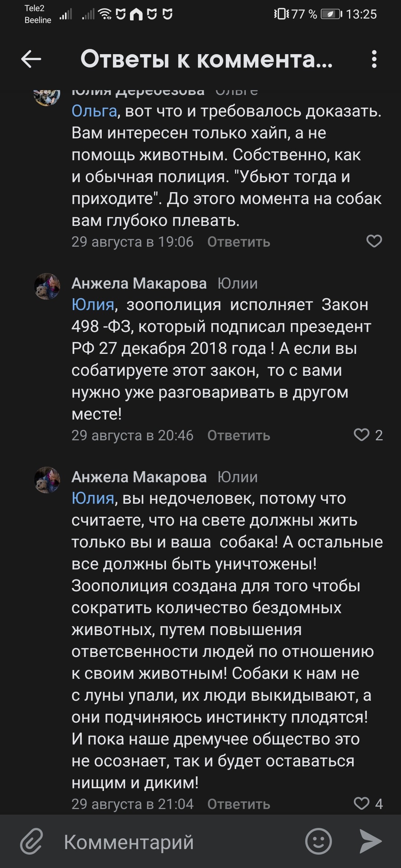Tap Ответить under the 19:06 comment
Screen dimensions: 401x868
point(239,242)
